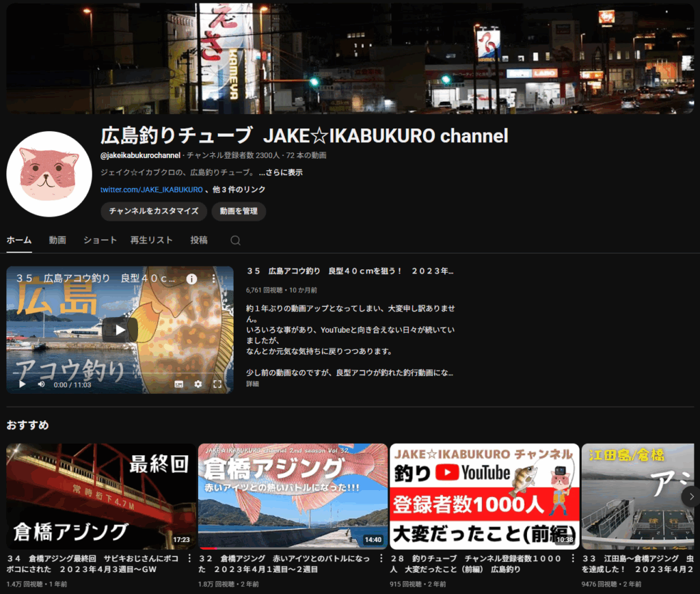Click the 72 本の動画 text
The width and height of the screenshot is (700, 594).
pyautogui.click(x=306, y=155)
